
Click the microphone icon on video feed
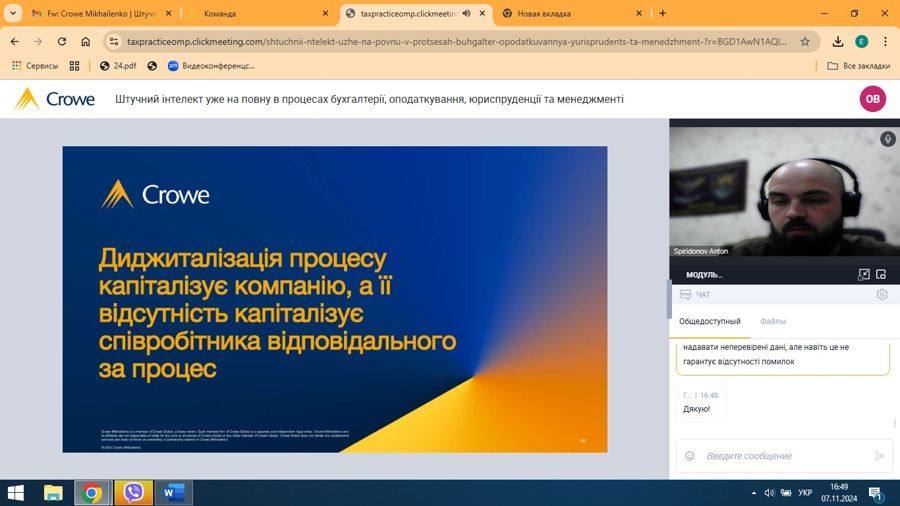(887, 139)
